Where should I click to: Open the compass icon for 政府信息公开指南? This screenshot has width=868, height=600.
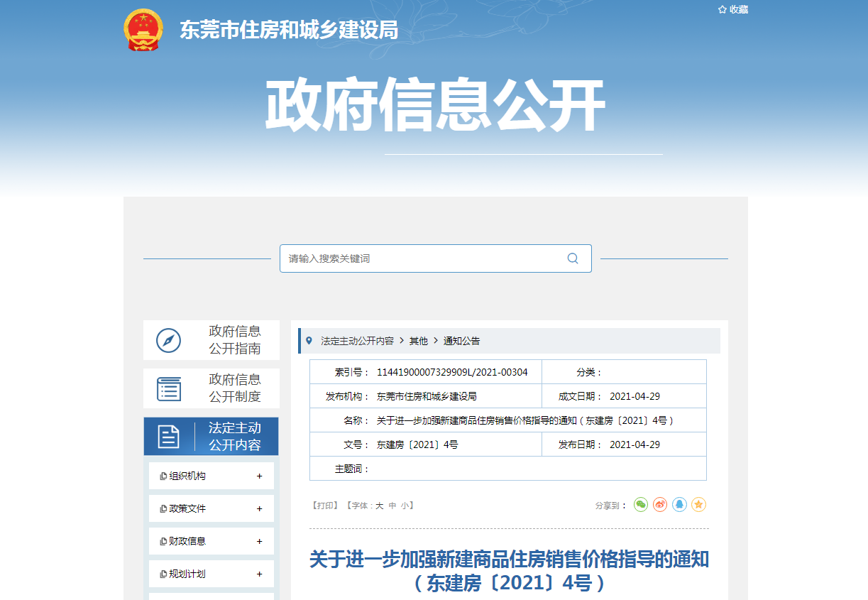pos(169,340)
